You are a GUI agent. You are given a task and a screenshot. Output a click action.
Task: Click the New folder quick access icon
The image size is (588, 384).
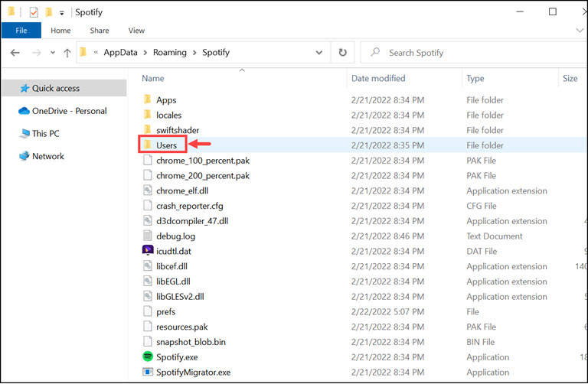point(49,12)
